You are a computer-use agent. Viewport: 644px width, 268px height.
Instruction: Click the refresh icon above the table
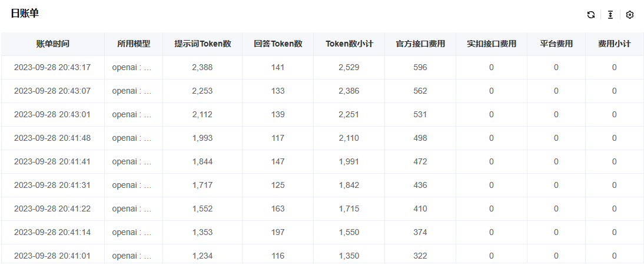[590, 15]
